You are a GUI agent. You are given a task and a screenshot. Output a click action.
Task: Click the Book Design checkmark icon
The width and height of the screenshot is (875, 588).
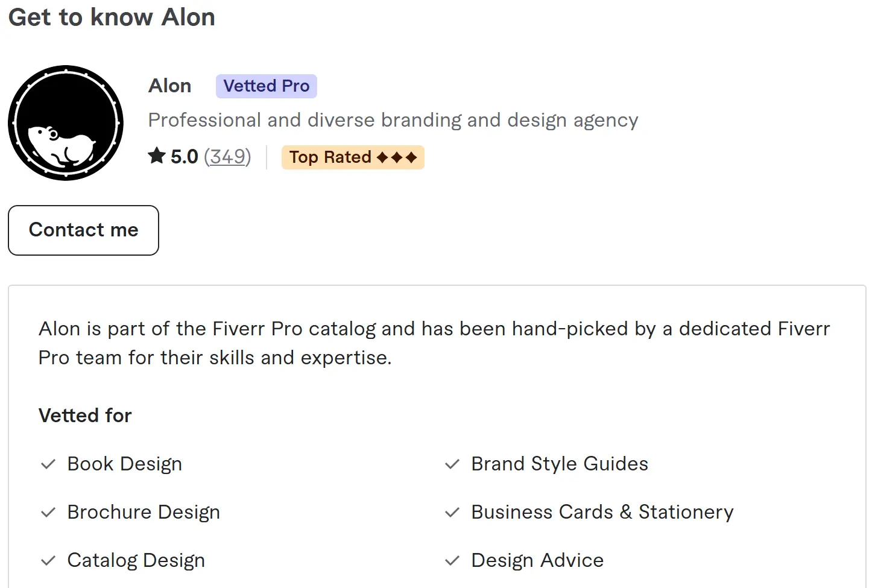pyautogui.click(x=48, y=464)
